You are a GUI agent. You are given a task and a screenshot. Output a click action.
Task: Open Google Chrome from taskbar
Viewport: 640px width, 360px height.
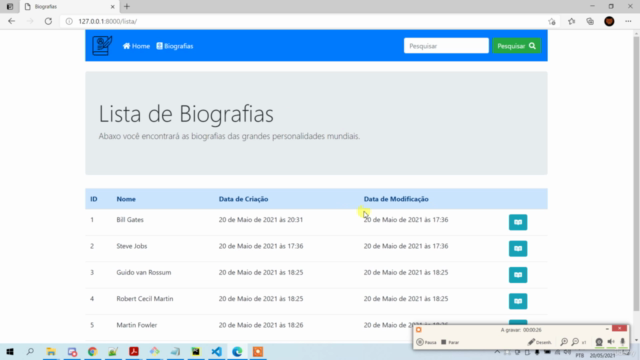point(92,351)
